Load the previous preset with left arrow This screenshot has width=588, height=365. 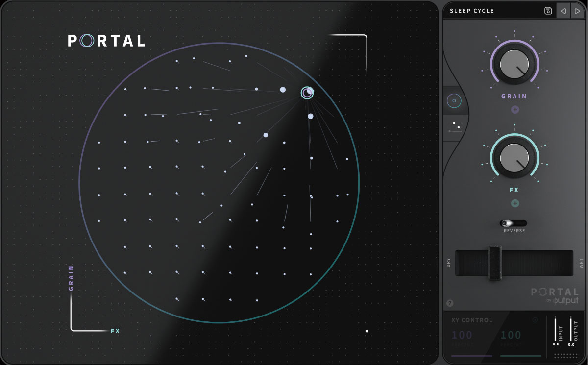point(563,11)
